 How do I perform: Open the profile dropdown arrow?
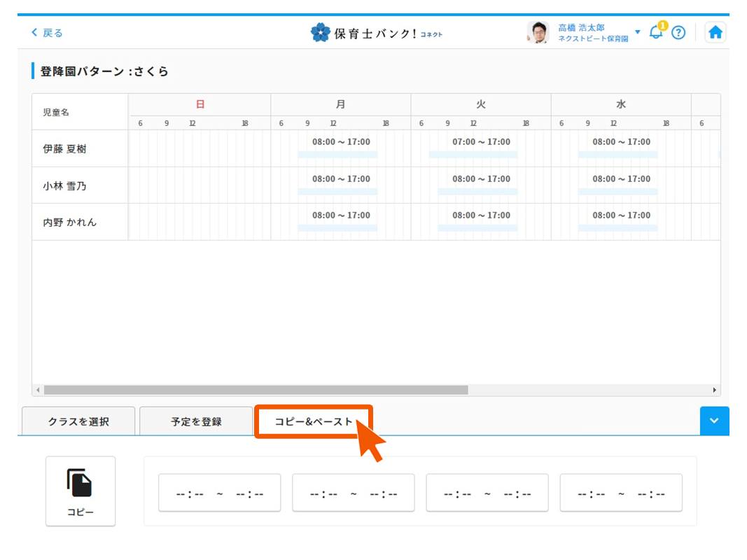click(637, 32)
